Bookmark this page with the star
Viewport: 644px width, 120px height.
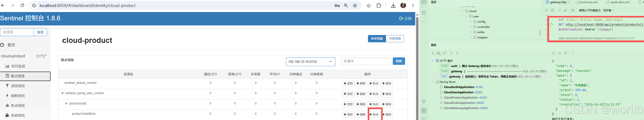355,5
